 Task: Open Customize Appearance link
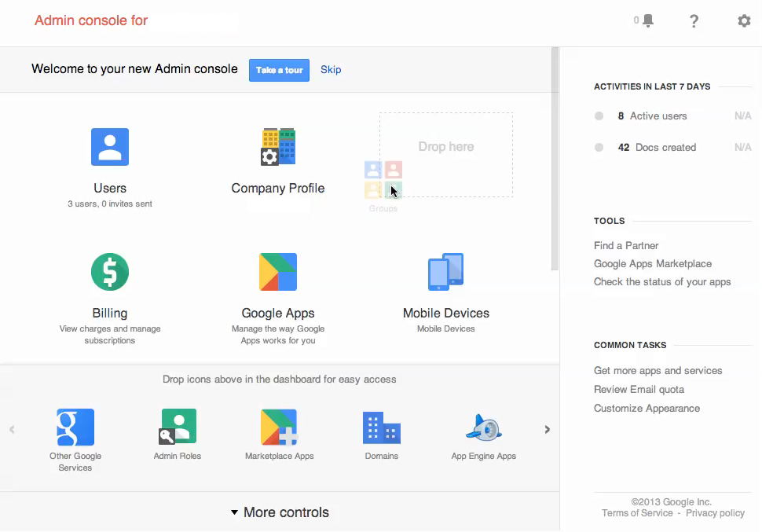(647, 409)
